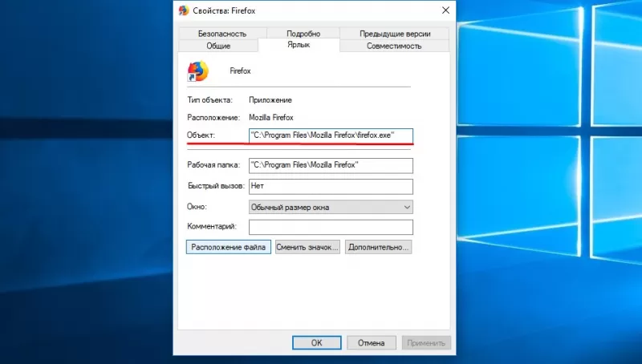Click the Приложение object type value

pos(270,99)
